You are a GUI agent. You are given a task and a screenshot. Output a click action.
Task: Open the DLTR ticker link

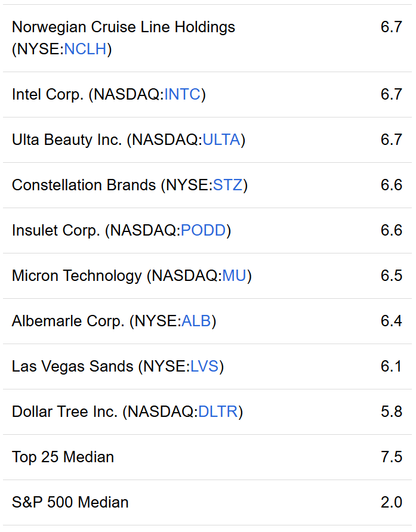218,412
